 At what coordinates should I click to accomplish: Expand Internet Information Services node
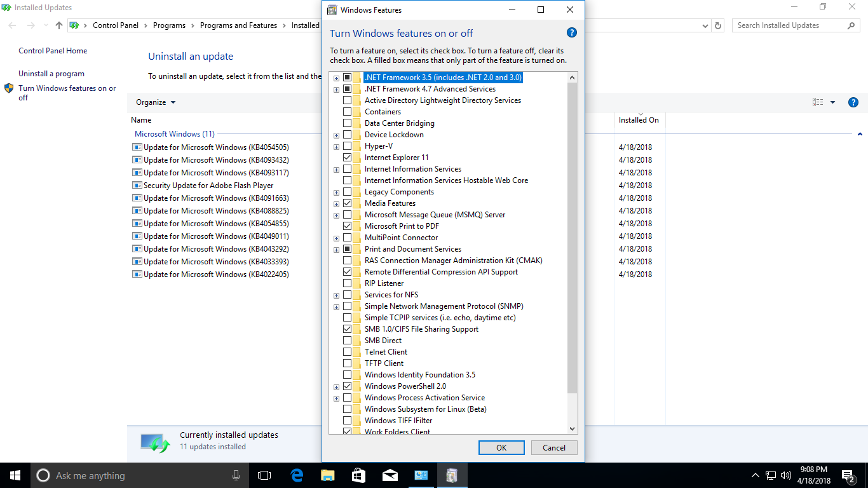tap(336, 169)
